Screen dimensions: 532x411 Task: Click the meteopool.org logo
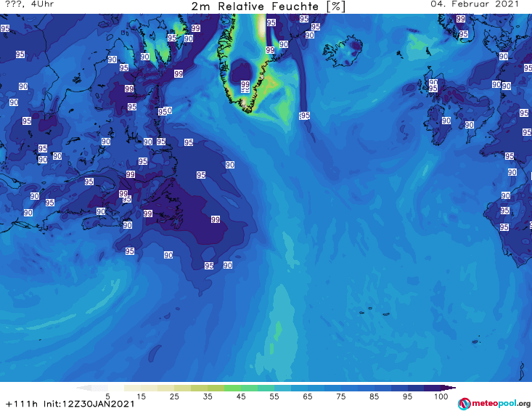coord(494,404)
